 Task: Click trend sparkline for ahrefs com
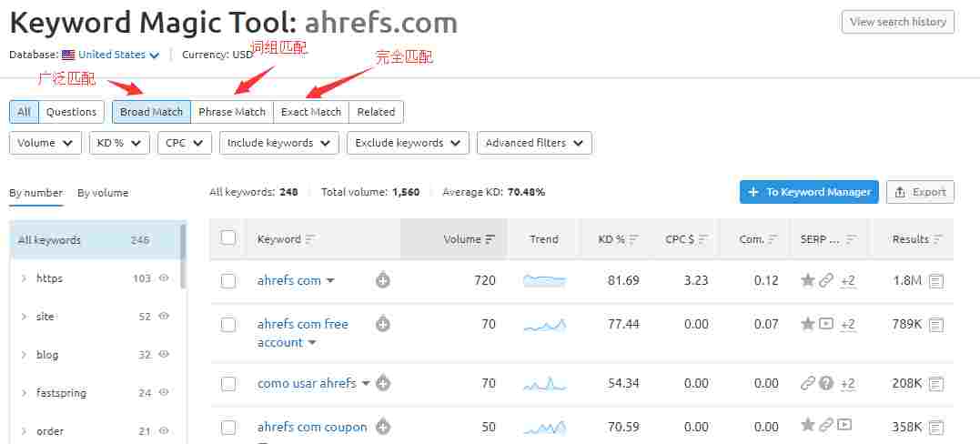tap(544, 280)
